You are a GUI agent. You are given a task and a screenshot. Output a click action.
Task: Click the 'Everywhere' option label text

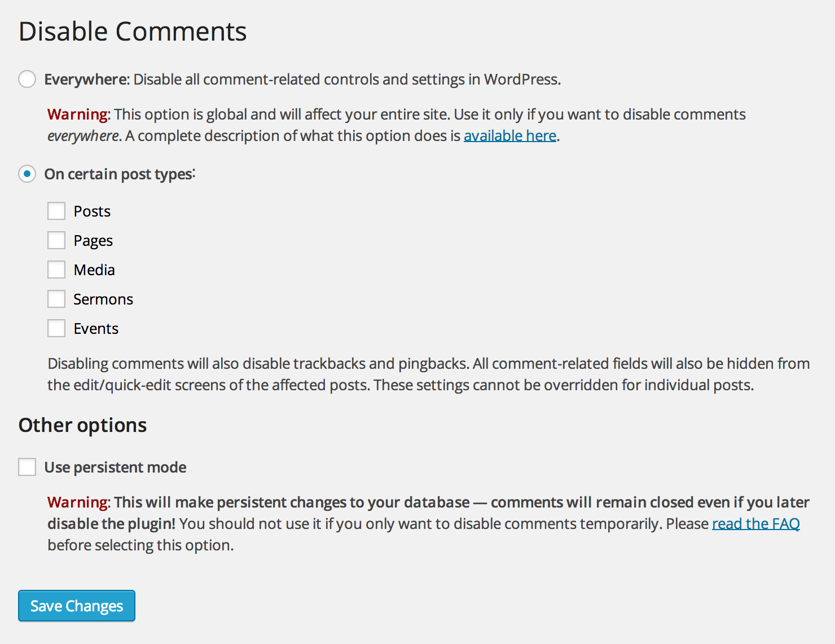point(87,80)
